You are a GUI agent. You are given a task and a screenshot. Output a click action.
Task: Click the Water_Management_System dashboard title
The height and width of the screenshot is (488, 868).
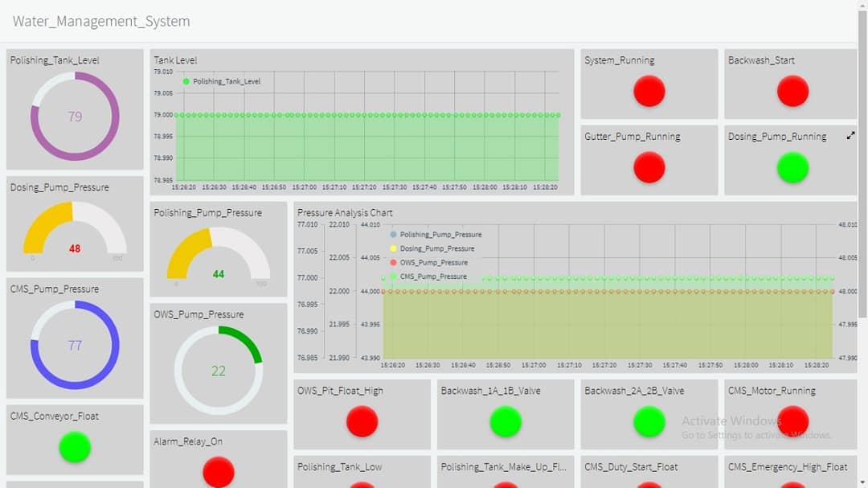[x=101, y=22]
